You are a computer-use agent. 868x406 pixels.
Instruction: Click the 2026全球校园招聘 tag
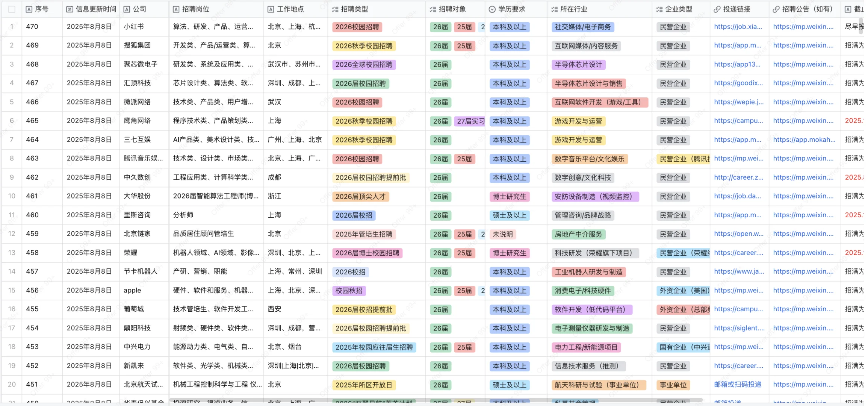point(364,65)
